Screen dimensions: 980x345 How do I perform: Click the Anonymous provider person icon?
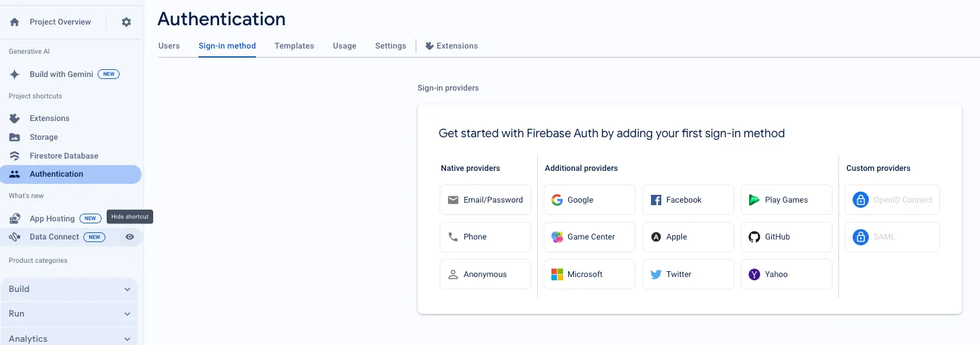(453, 274)
